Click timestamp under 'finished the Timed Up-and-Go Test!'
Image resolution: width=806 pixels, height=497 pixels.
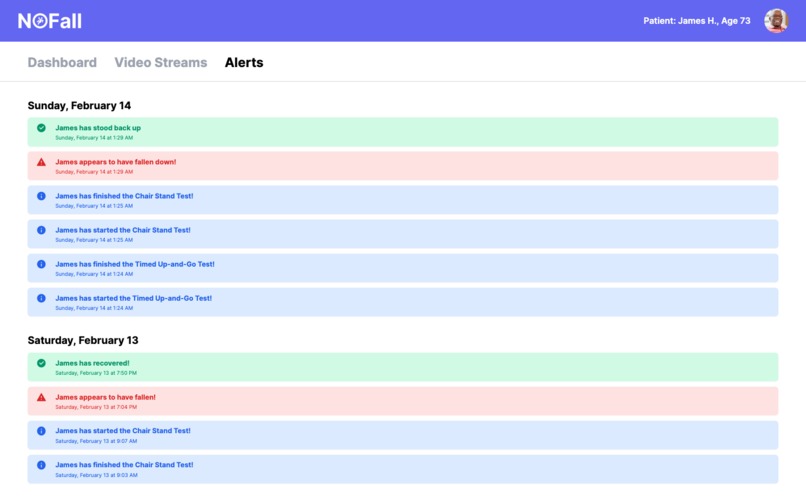click(94, 274)
